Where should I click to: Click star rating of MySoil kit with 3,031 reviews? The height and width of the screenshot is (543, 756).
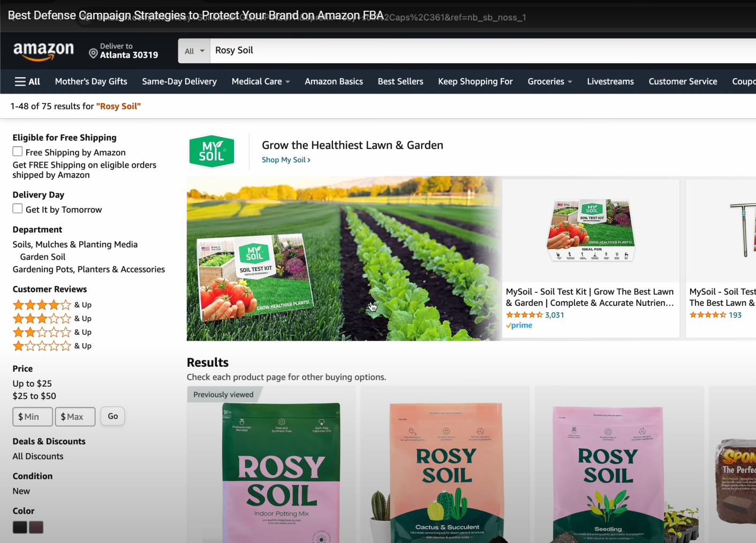[x=524, y=315]
